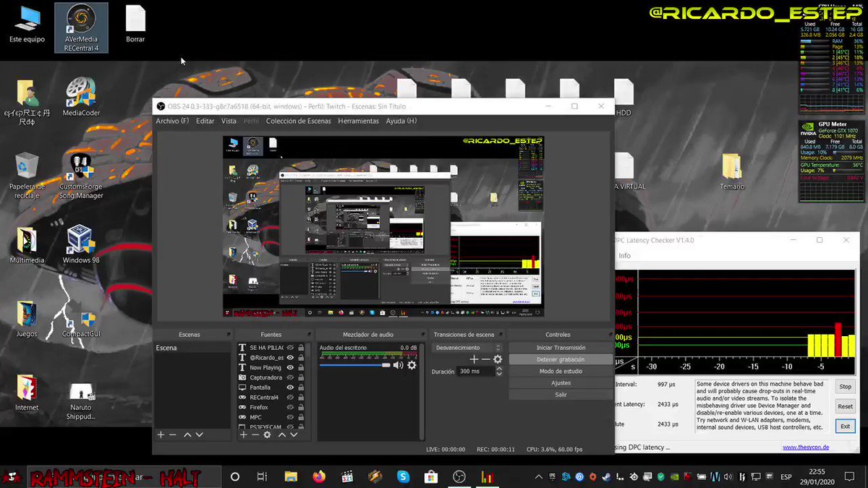Open Herramientas menu
Screen dimensions: 868x488
pos(358,121)
